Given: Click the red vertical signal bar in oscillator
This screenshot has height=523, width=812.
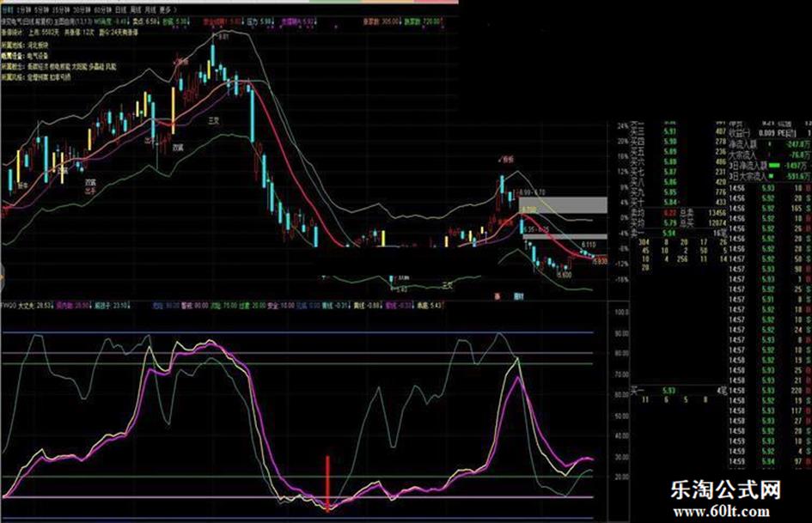Looking at the screenshot, I should pos(327,483).
